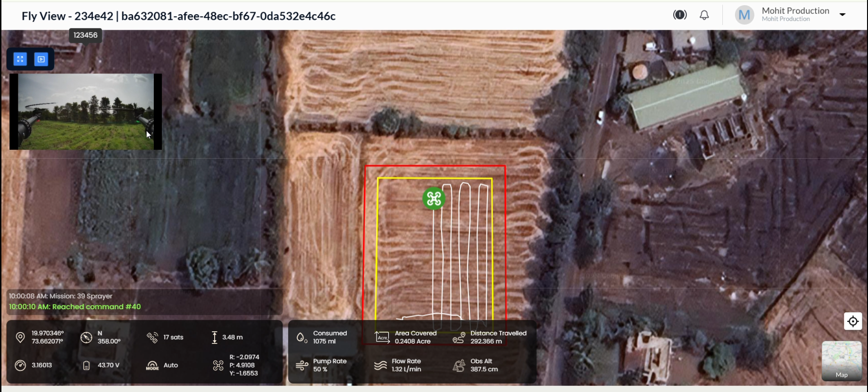This screenshot has width=868, height=392.
Task: Click the Obs Alt obstacle icon
Action: [x=459, y=366]
